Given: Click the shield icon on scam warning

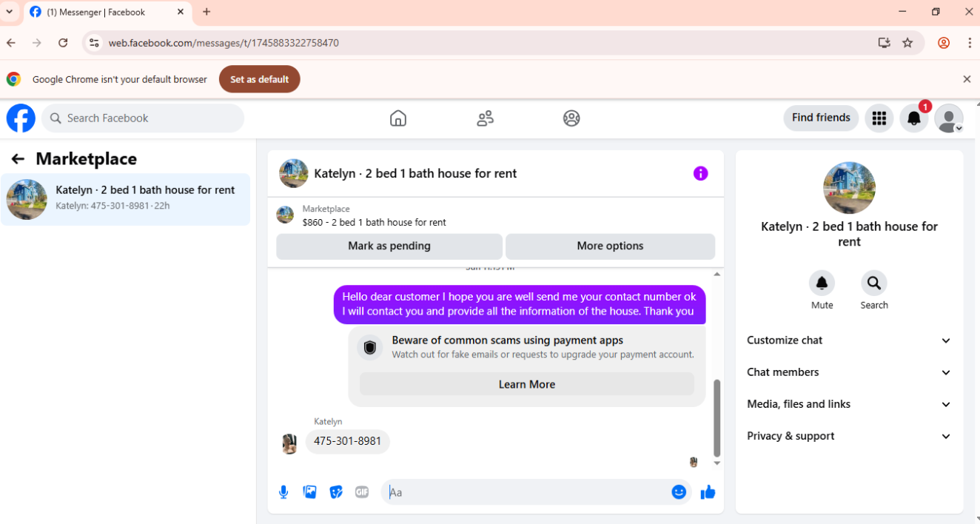Looking at the screenshot, I should [370, 347].
